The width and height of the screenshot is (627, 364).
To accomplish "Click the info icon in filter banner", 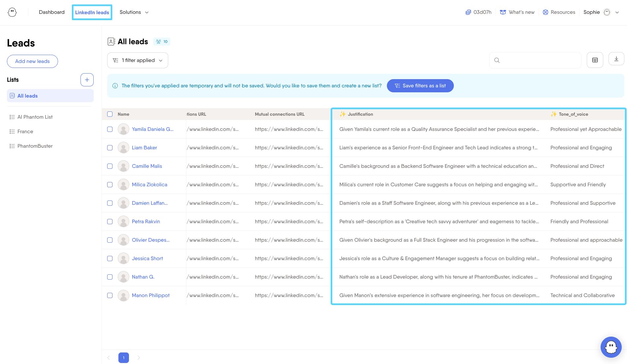I will [x=115, y=86].
